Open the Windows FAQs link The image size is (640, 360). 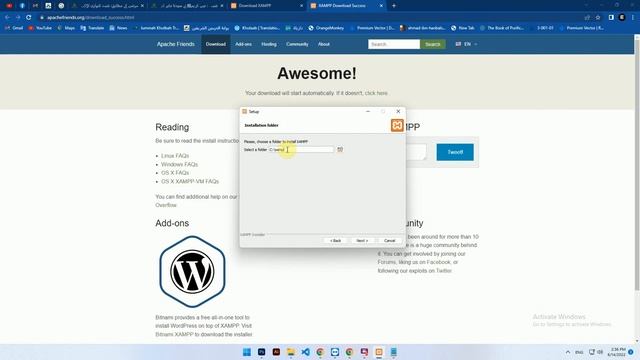click(179, 164)
